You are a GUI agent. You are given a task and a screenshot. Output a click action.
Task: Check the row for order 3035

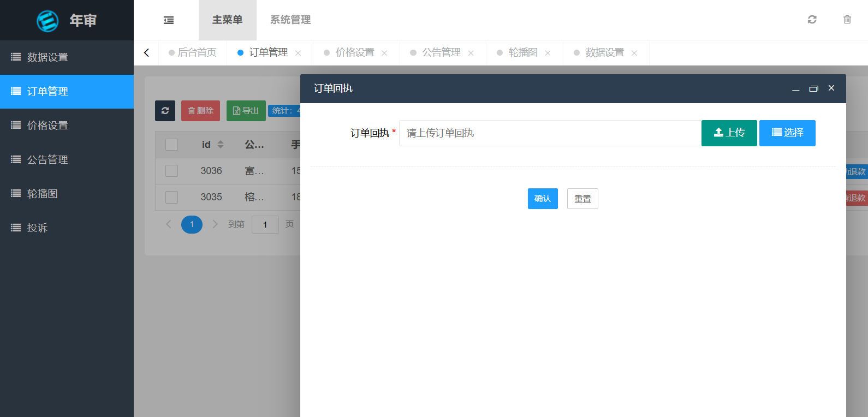tap(171, 197)
